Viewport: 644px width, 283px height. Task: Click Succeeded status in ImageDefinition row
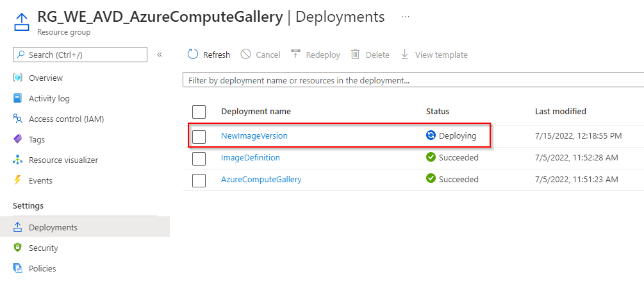tap(459, 157)
